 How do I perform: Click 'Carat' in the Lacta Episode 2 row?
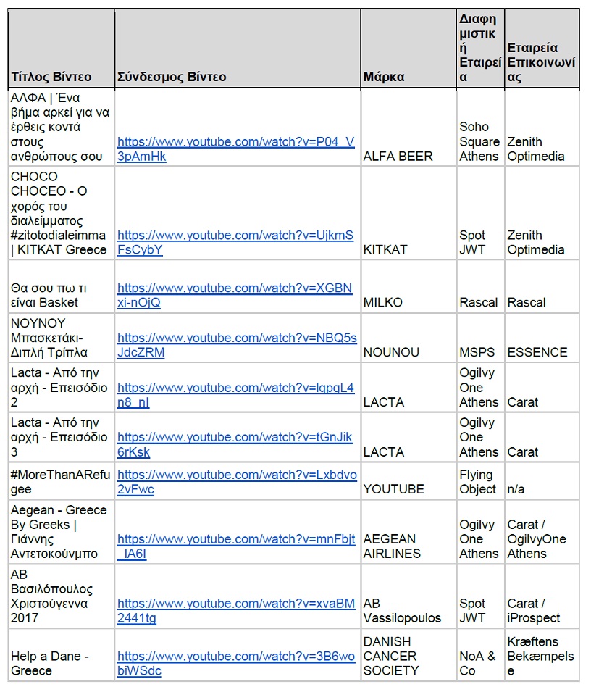(x=523, y=403)
